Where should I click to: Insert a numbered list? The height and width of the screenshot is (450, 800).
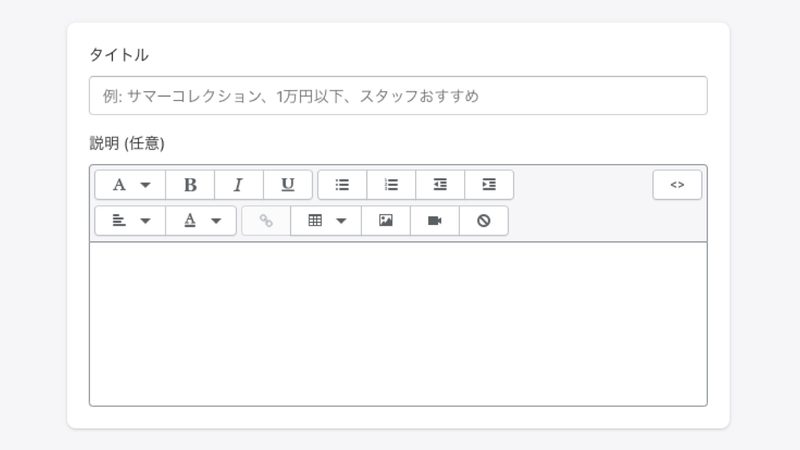(391, 185)
